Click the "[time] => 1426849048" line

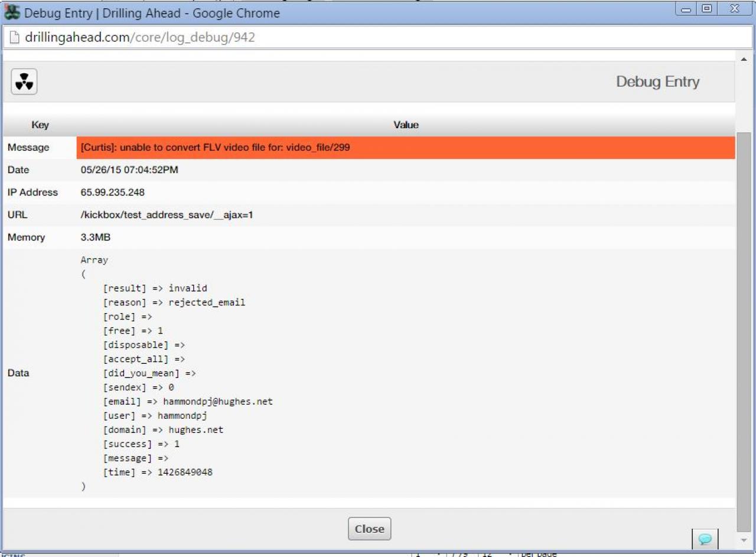click(158, 473)
